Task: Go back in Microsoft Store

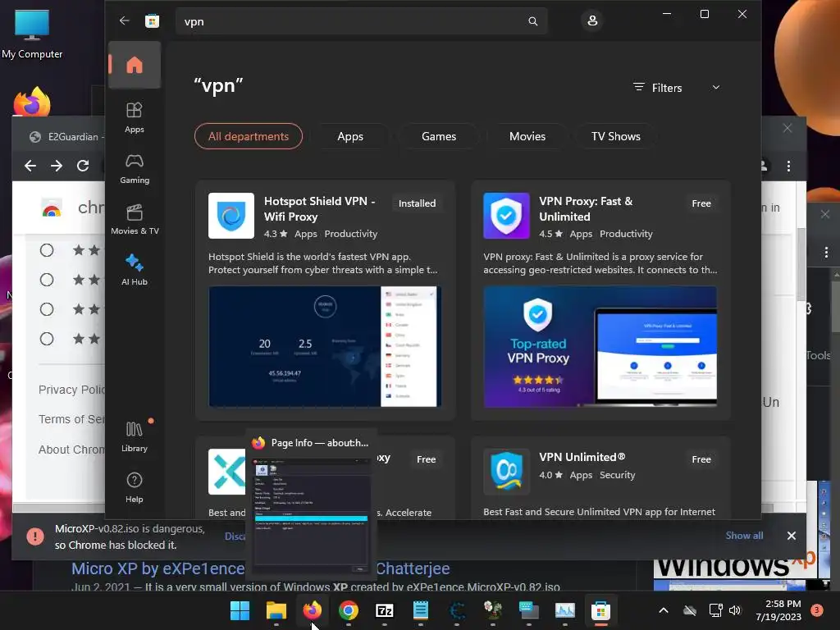Action: [x=125, y=21]
